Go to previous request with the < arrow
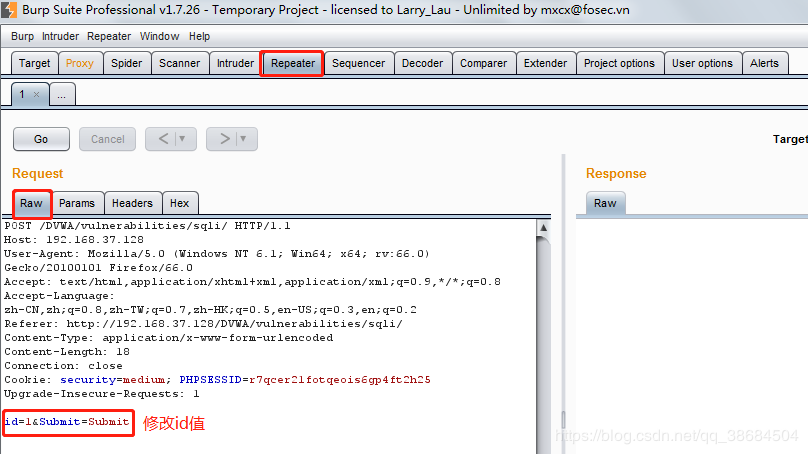The image size is (808, 454). tap(163, 139)
